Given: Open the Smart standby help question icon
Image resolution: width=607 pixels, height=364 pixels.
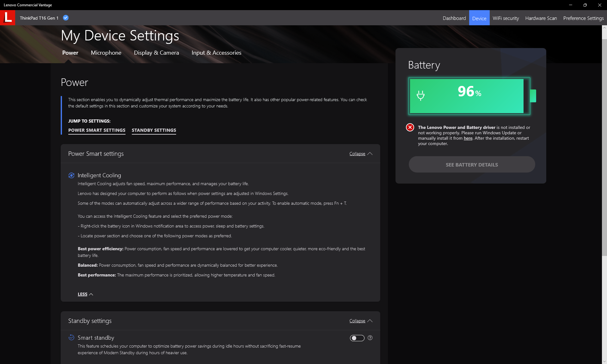Looking at the screenshot, I should pos(370,338).
